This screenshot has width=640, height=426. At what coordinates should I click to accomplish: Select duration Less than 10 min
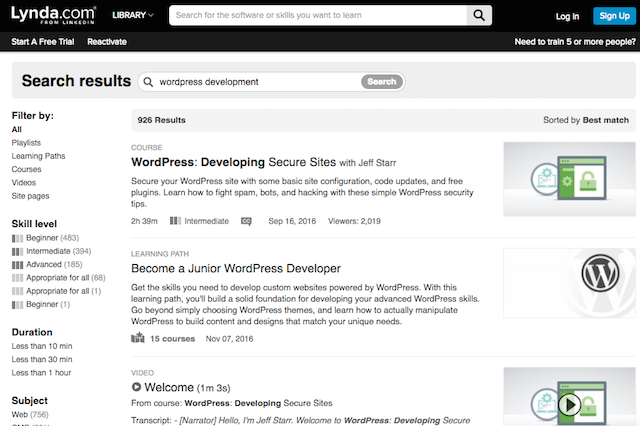click(42, 346)
